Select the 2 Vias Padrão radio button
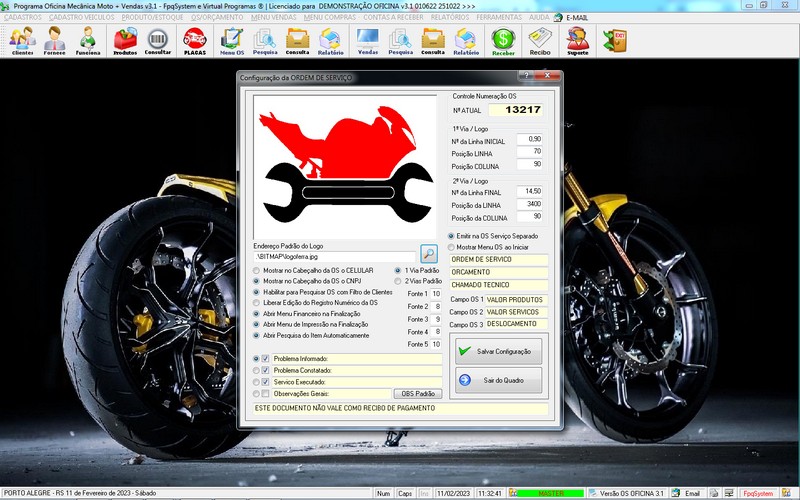The image size is (800, 500). (398, 281)
